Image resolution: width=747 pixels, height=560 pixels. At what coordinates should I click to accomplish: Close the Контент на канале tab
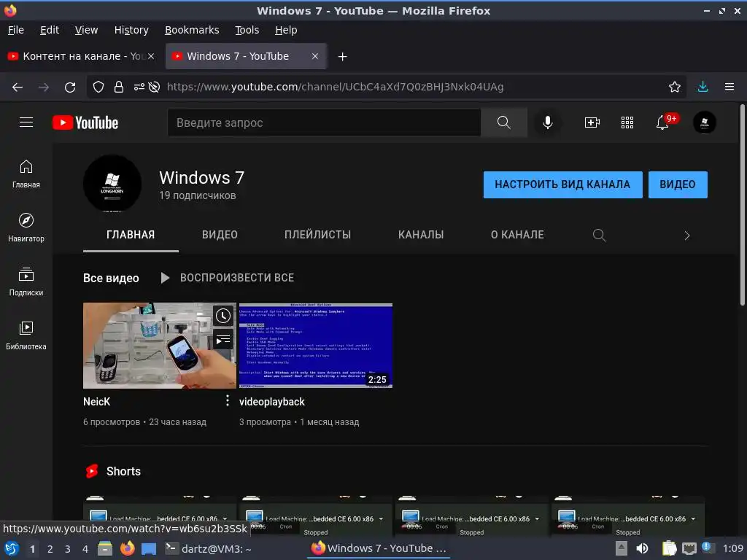tap(151, 56)
